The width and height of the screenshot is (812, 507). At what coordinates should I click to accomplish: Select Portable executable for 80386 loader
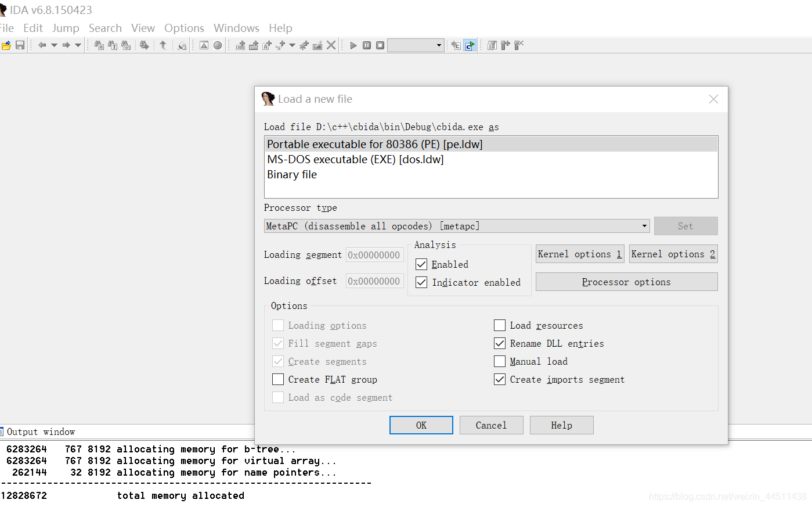[x=491, y=144]
